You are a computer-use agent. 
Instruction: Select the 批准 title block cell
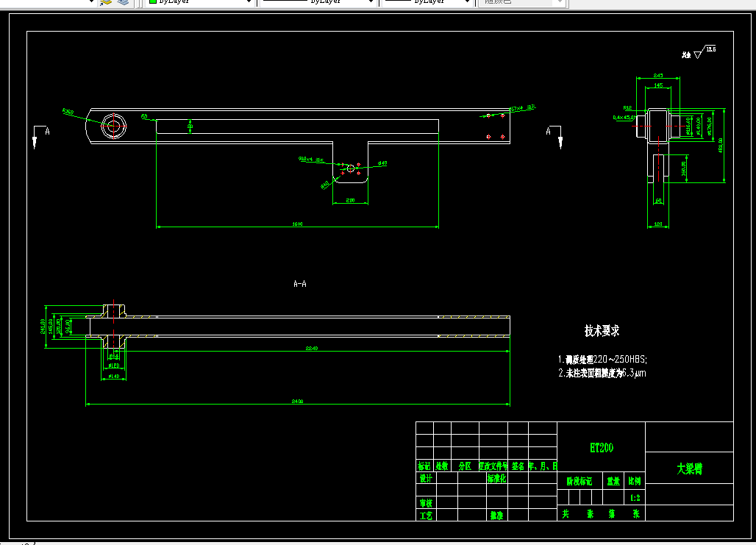[496, 516]
